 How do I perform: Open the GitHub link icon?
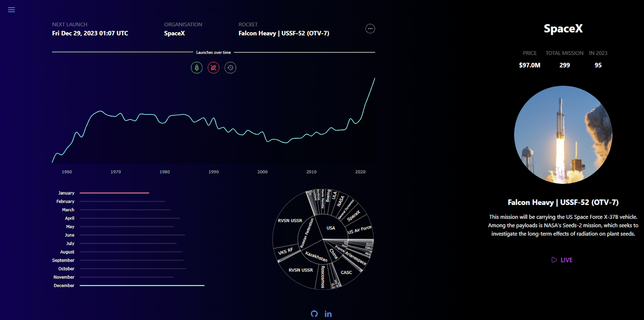[314, 314]
